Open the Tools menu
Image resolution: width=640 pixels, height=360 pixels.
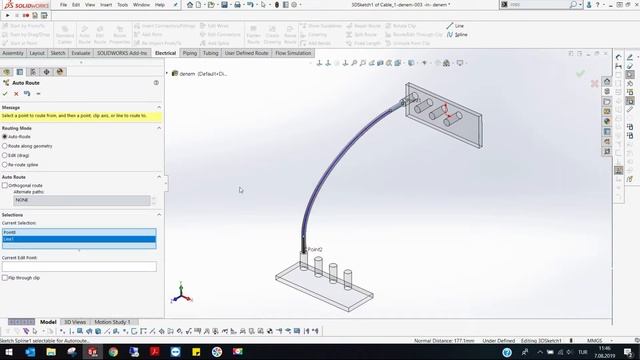[x=122, y=5]
